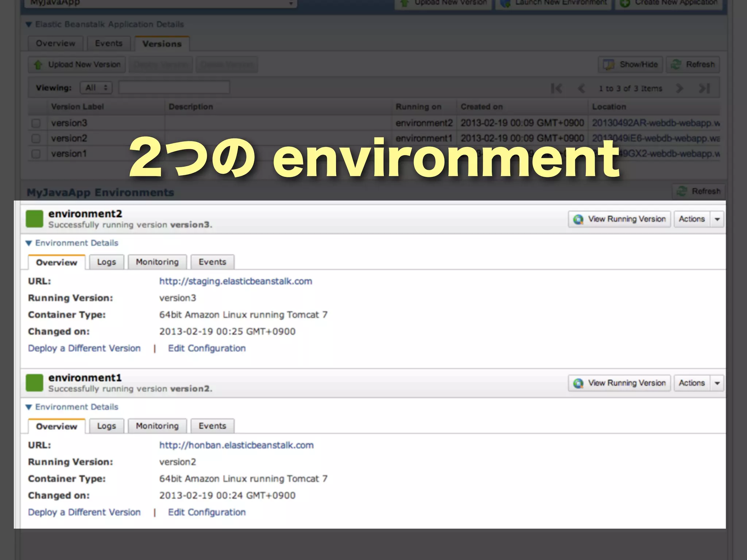Select the Overview tab of environment1
Viewport: 747px width, 560px height.
(x=57, y=426)
